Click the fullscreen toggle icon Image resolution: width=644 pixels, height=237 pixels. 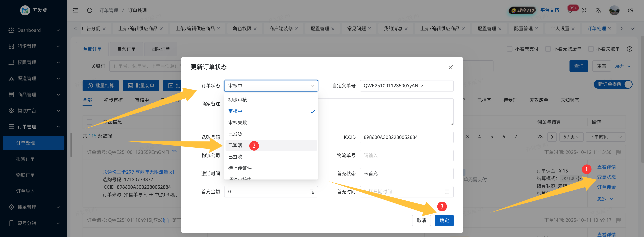(584, 11)
